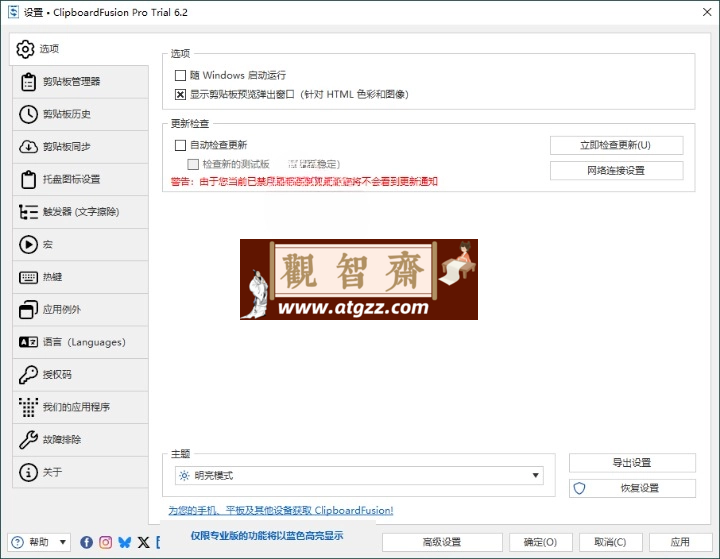The image size is (720, 559).
Task: Open the 宏 tab
Action: pyautogui.click(x=80, y=244)
